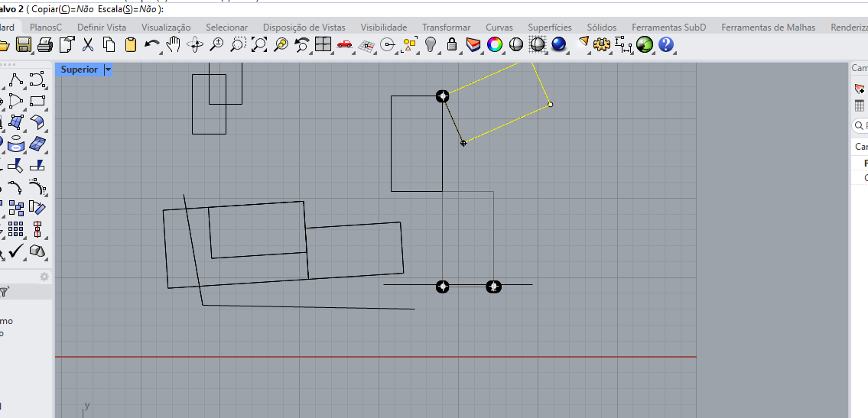Click the Save file floppy disk icon
The image size is (868, 418).
coord(23,44)
